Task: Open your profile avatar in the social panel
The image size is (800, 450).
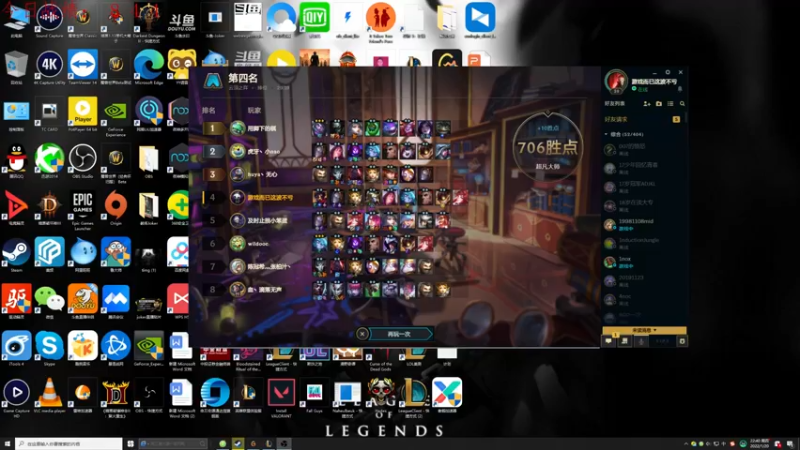Action: click(616, 82)
